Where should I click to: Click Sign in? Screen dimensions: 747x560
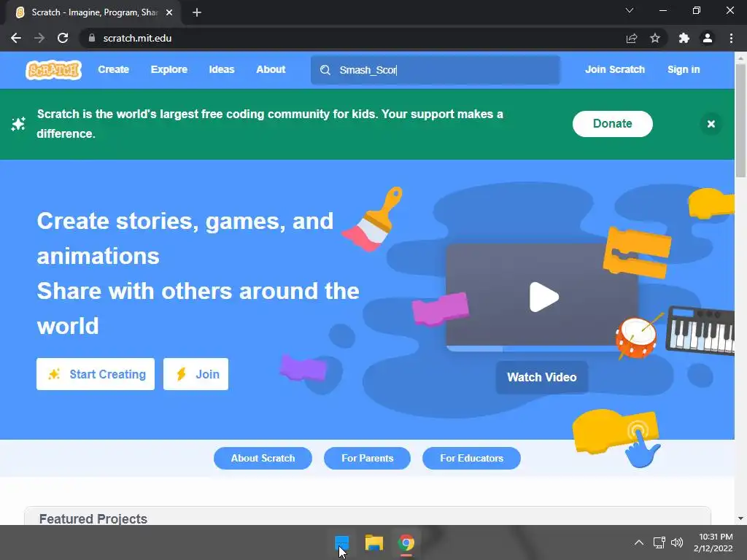click(683, 69)
